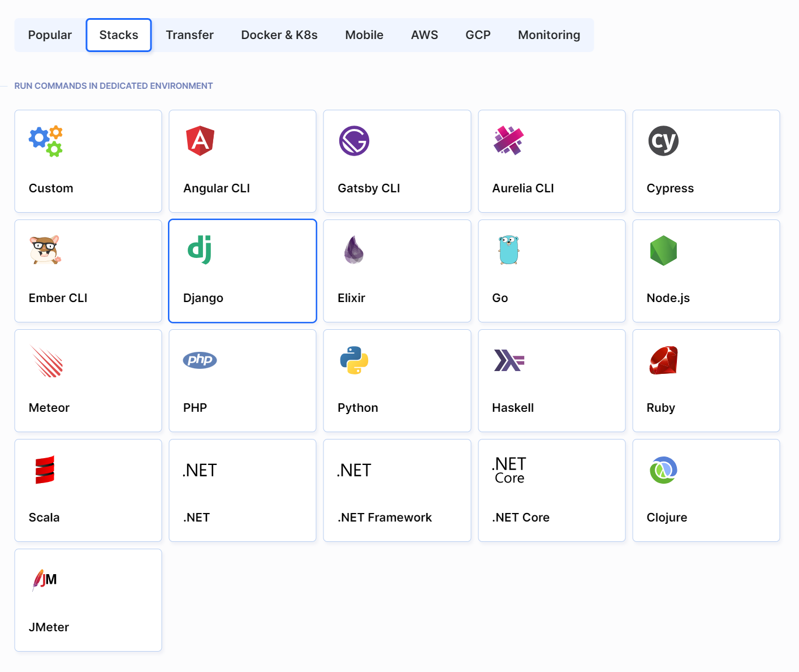
Task: Select the JMeter feather logo
Action: [45, 580]
